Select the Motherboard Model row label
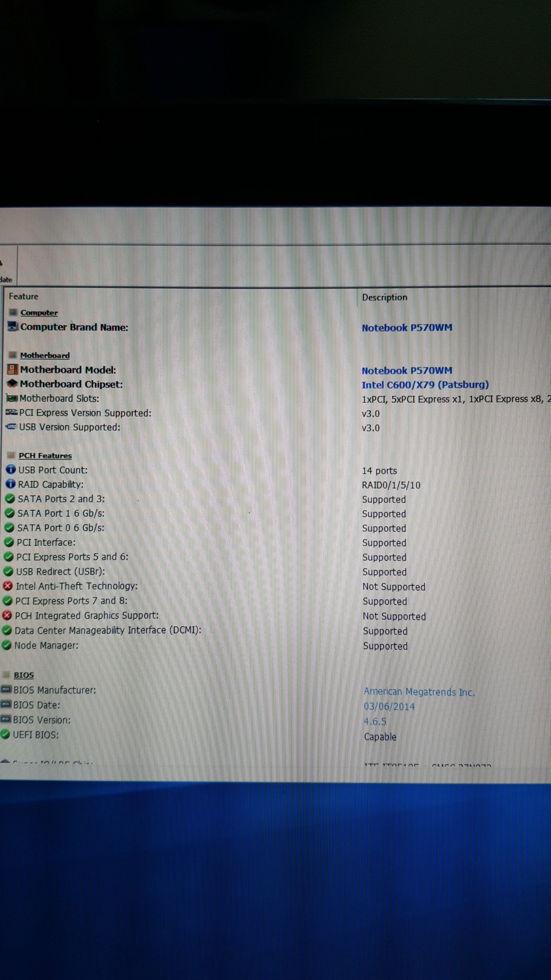 pos(68,369)
